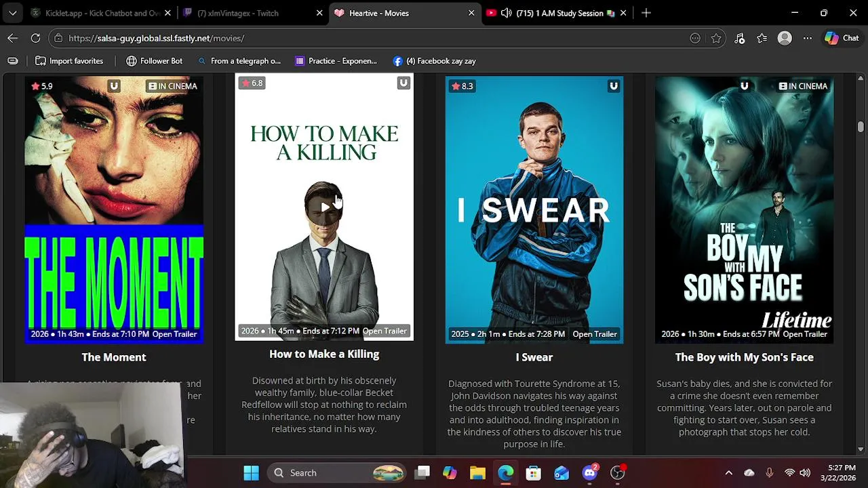868x488 pixels.
Task: Open a new browser tab
Action: 646,13
